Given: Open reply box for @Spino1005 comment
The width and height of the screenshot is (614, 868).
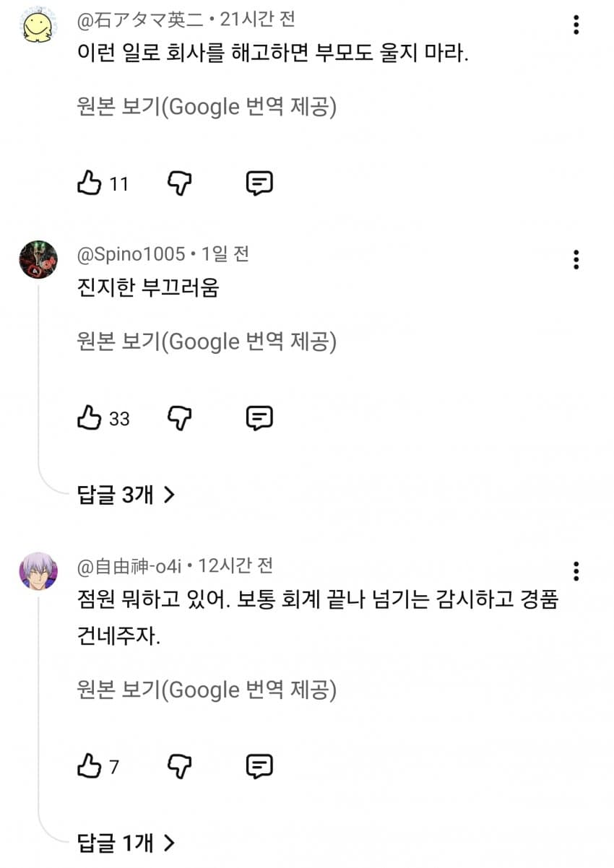Looking at the screenshot, I should click(259, 418).
